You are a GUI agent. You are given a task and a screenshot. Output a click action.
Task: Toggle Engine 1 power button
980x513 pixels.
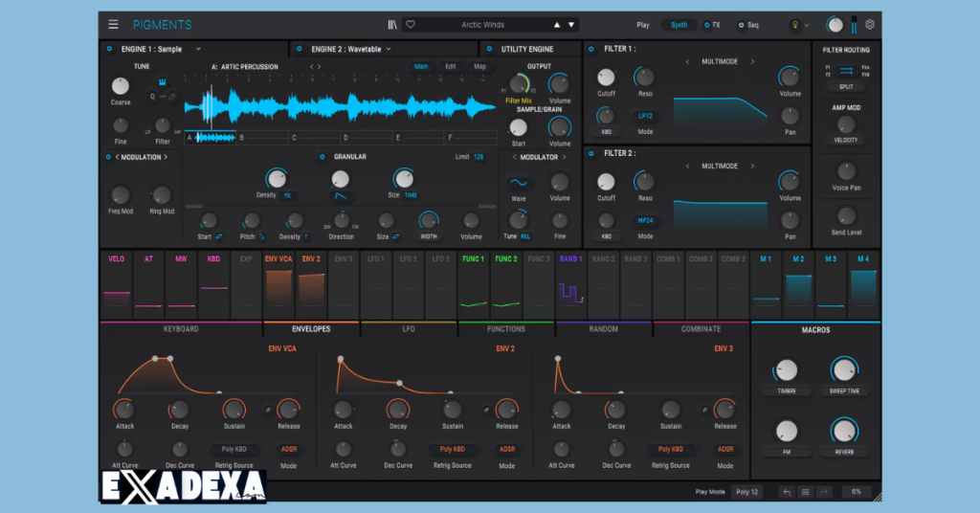coord(108,48)
